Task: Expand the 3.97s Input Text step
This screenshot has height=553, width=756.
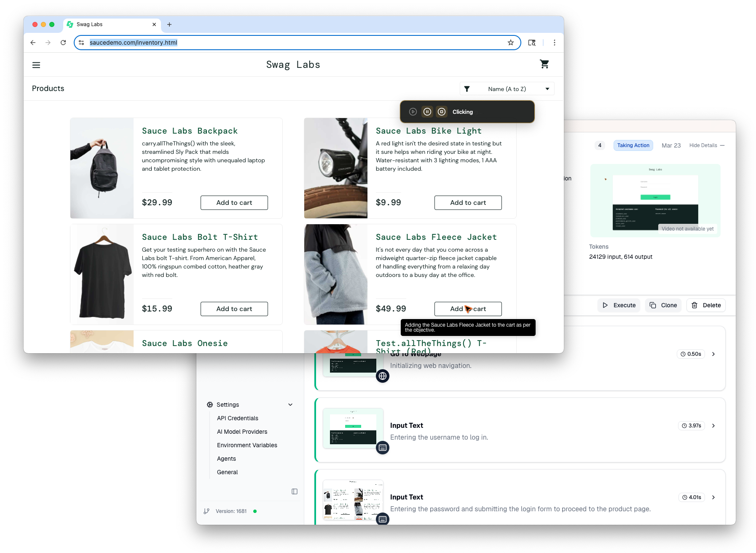Action: tap(713, 426)
